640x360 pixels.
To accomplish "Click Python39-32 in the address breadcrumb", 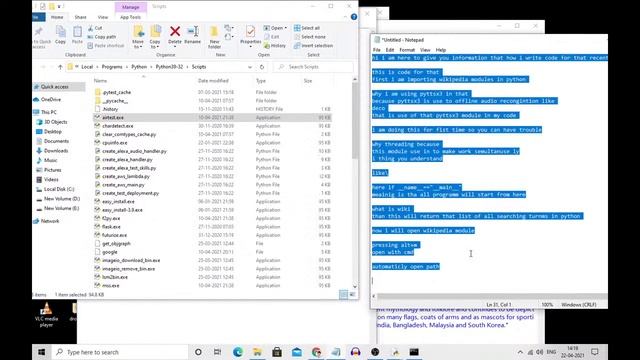I will (x=169, y=67).
